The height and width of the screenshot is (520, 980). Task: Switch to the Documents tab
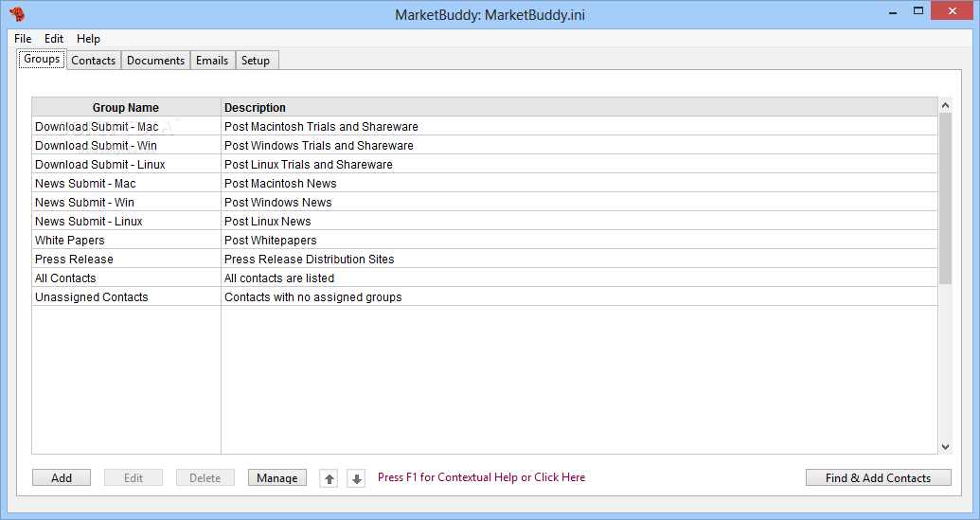[x=155, y=61]
